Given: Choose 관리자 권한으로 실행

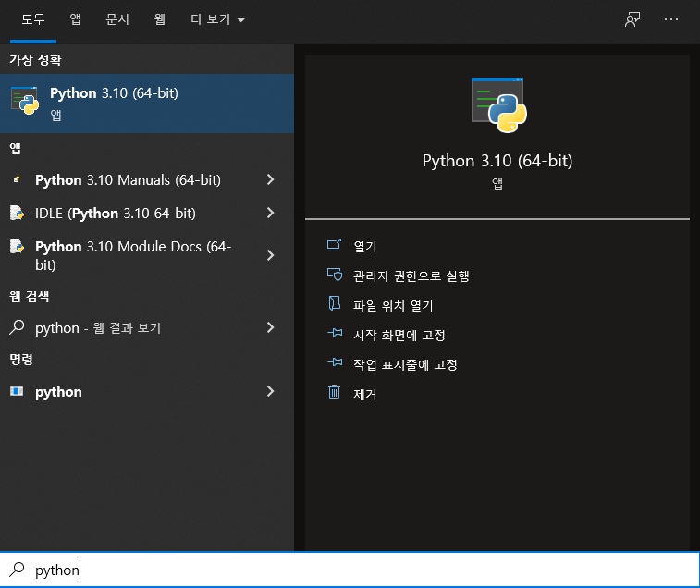Looking at the screenshot, I should click(411, 276).
